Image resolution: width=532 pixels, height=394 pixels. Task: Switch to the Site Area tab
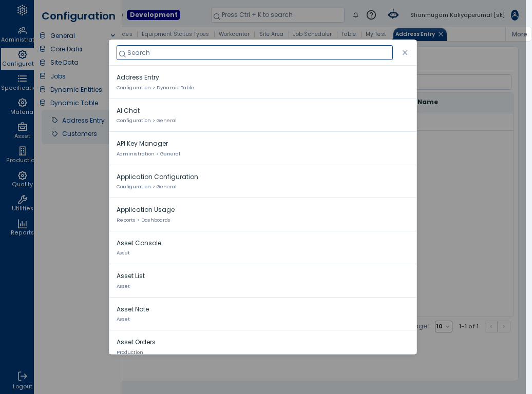[x=271, y=34]
